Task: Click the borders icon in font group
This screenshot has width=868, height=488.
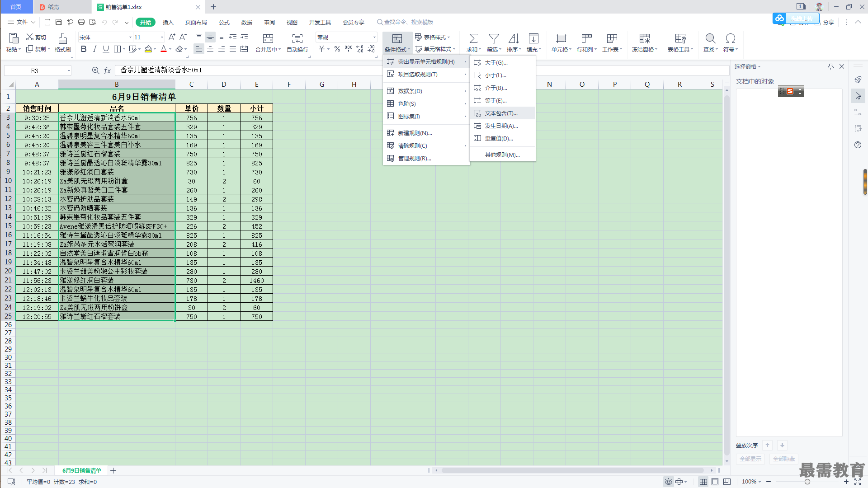Action: (x=117, y=49)
